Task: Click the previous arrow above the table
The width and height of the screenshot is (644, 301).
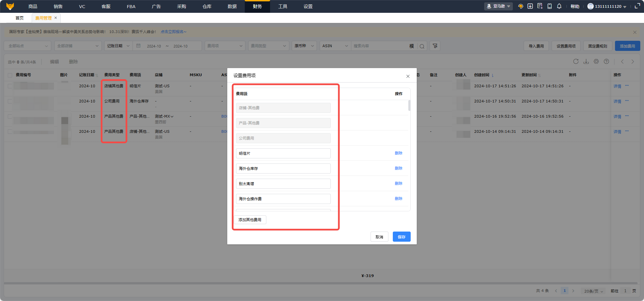Action: click(622, 61)
